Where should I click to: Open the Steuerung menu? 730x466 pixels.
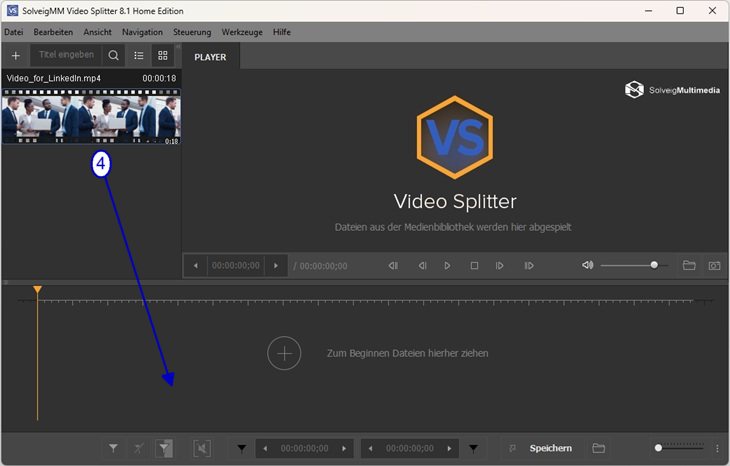pyautogui.click(x=192, y=32)
